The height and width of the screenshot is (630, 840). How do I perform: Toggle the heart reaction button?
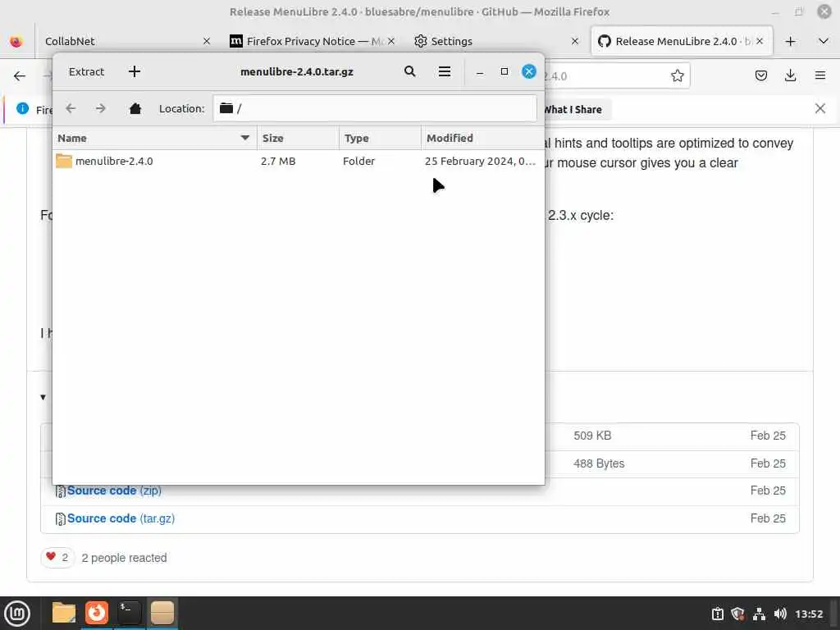(x=57, y=558)
